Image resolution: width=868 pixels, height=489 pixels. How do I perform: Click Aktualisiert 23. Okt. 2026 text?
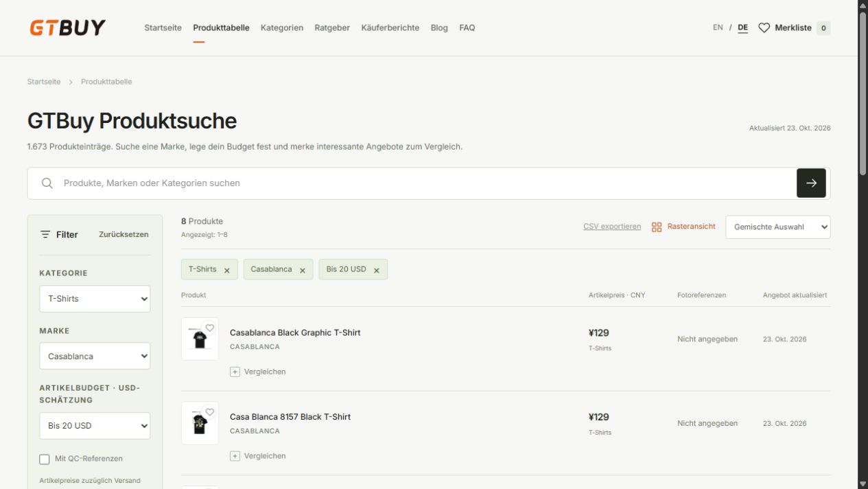click(790, 128)
